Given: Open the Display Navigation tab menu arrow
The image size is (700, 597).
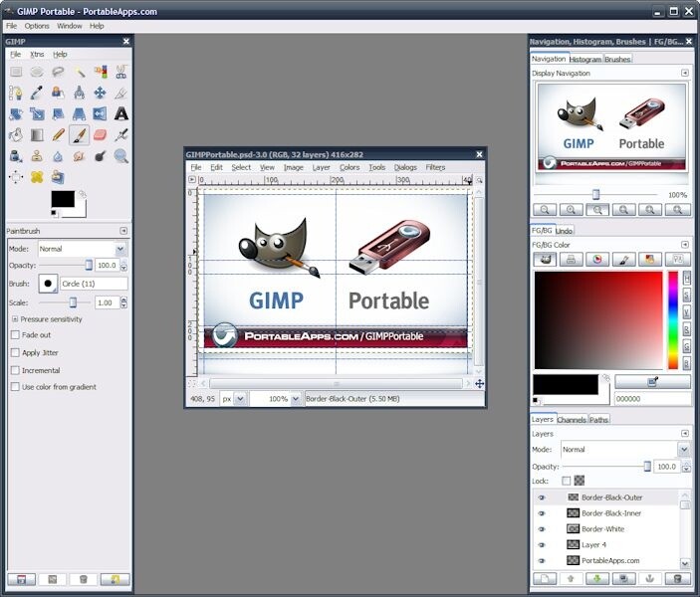Looking at the screenshot, I should 685,73.
